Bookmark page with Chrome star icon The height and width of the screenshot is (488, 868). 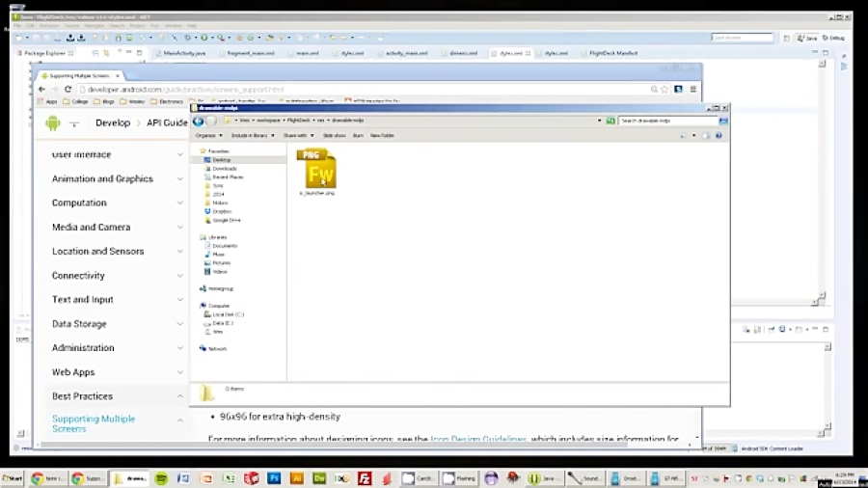665,89
